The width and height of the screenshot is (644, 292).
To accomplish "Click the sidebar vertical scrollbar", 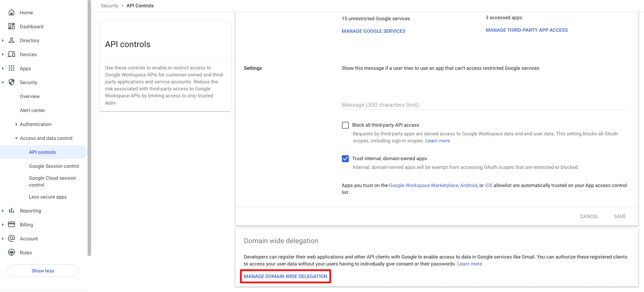I will point(89,128).
